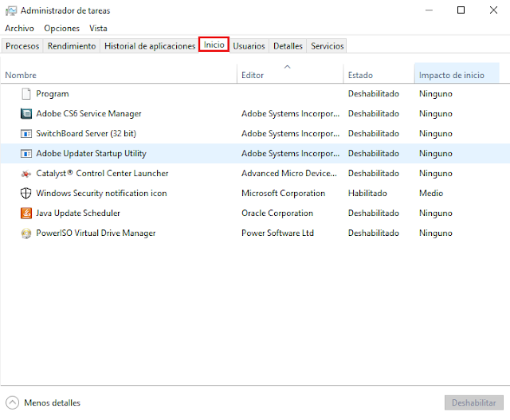The width and height of the screenshot is (510, 420).
Task: Switch to the Detalles tab
Action: point(288,46)
